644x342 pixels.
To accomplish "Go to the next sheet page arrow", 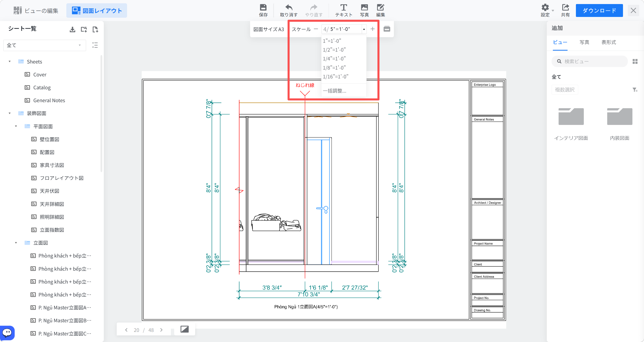I will (161, 330).
